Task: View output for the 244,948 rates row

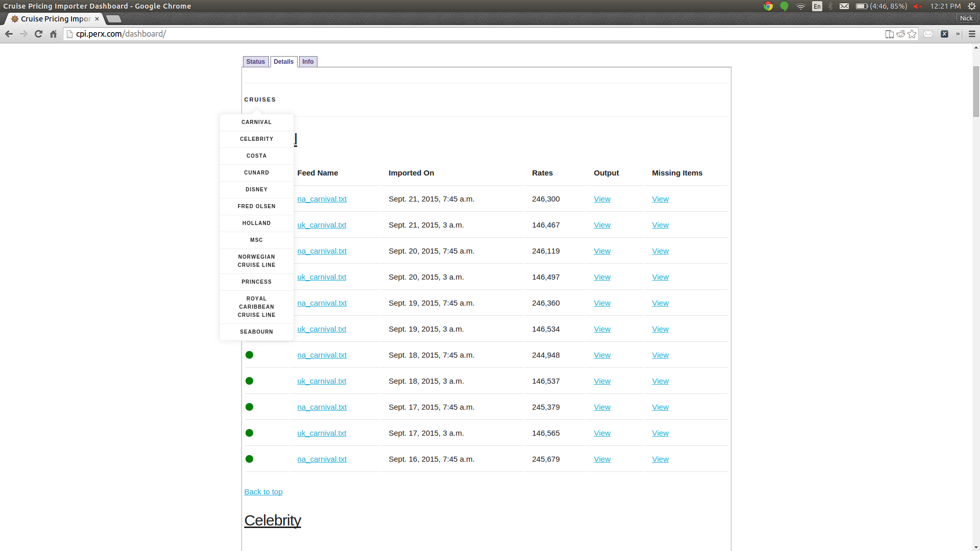Action: pyautogui.click(x=602, y=355)
